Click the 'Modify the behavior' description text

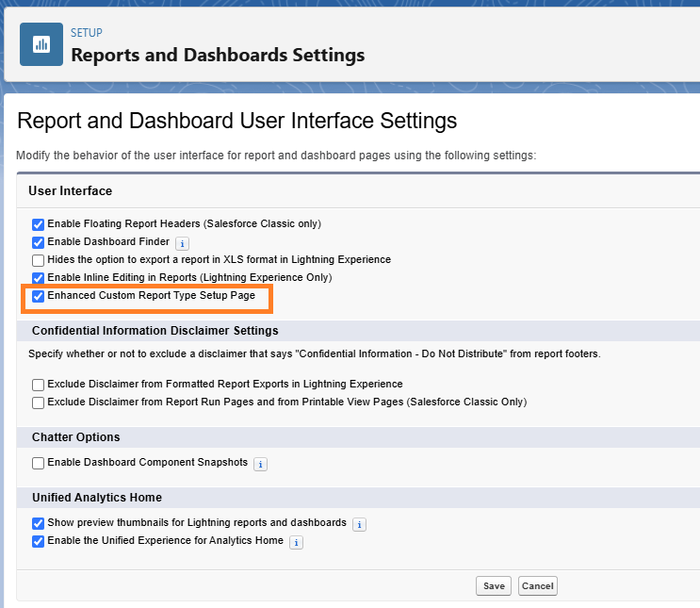276,156
